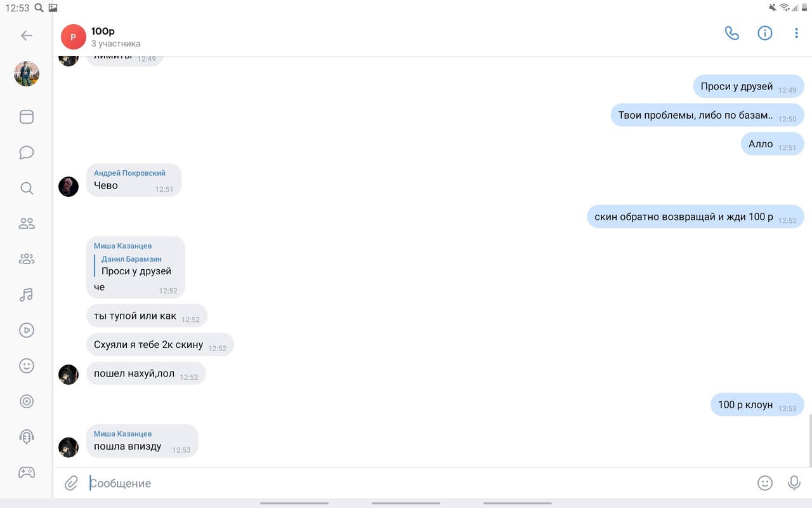
Task: Go back using the left arrow
Action: point(27,36)
